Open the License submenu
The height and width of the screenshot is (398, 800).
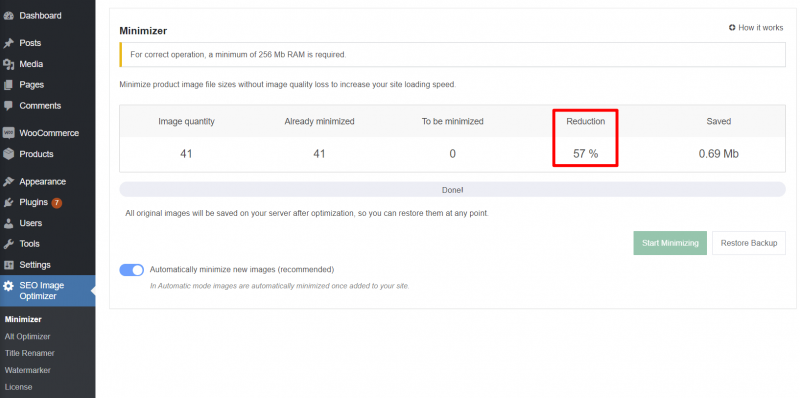[x=18, y=387]
